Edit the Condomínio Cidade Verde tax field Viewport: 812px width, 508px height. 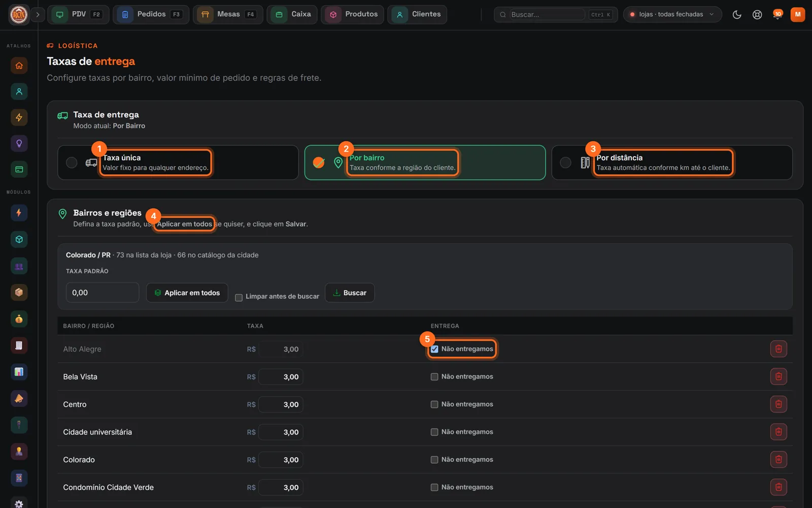281,488
